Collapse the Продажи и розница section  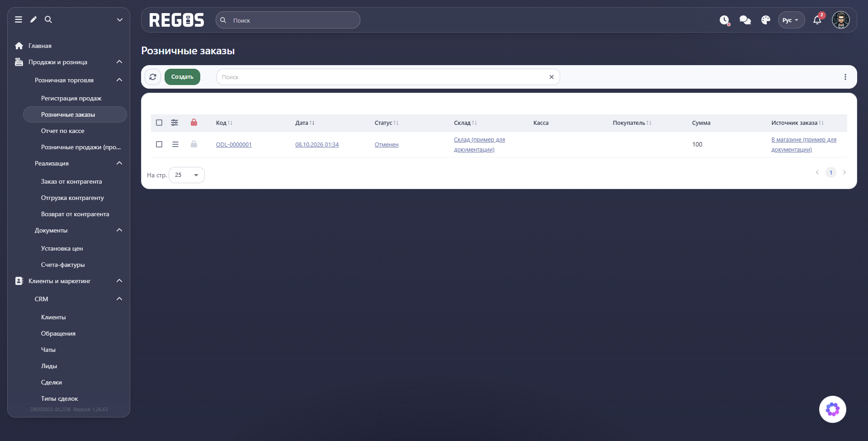[119, 62]
